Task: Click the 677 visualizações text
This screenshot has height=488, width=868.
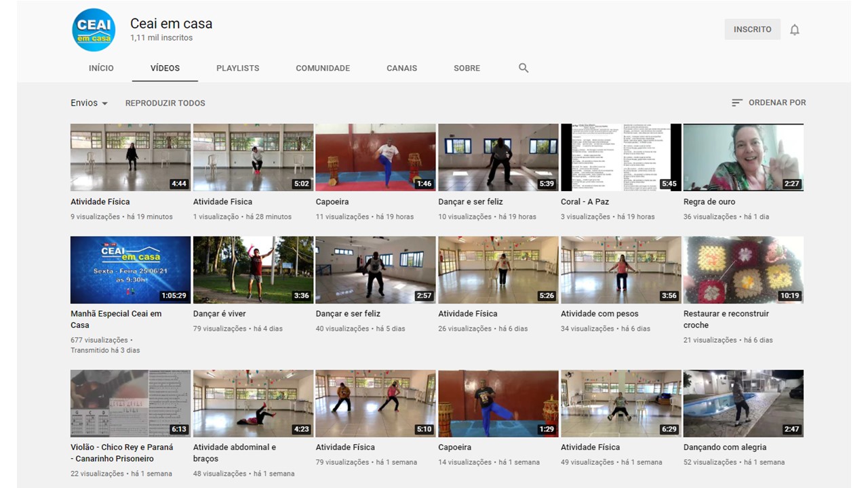Action: coord(99,340)
